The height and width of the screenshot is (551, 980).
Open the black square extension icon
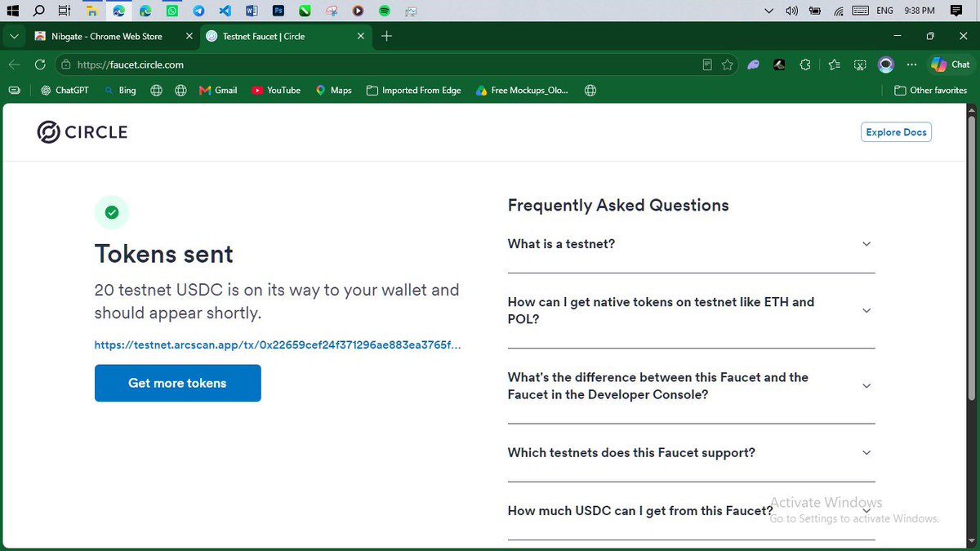click(x=779, y=64)
